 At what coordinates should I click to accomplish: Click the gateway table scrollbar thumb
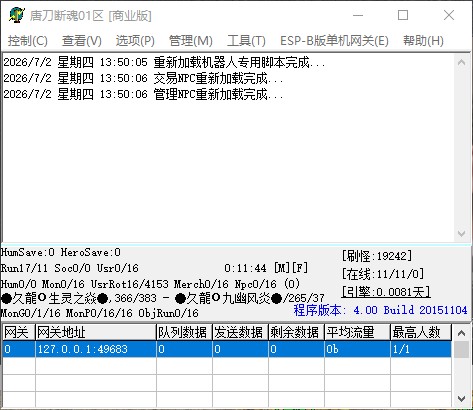(x=462, y=349)
